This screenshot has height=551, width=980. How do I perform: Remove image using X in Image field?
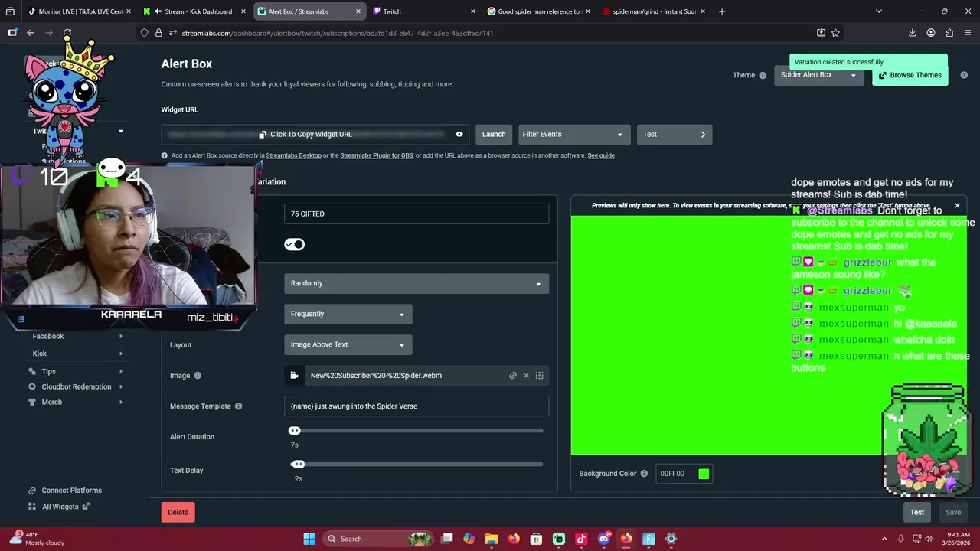click(526, 376)
